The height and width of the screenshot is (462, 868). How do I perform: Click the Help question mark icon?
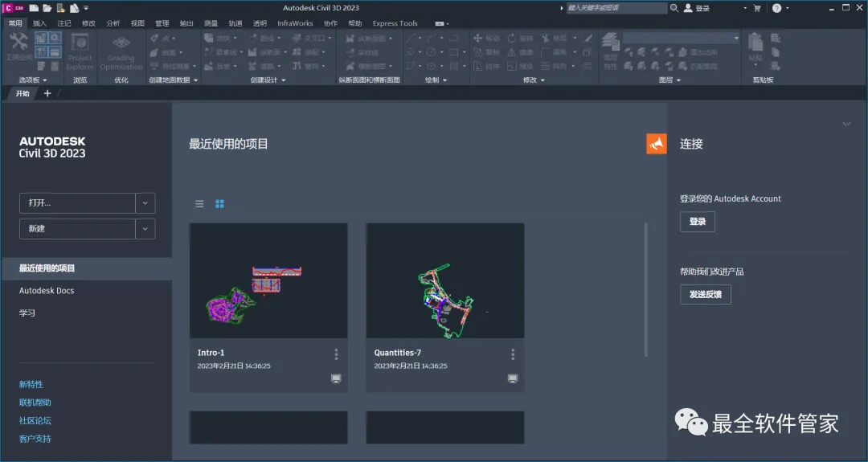click(776, 8)
